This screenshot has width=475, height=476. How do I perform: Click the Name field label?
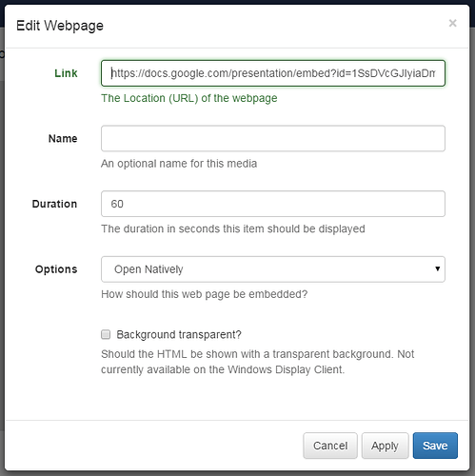tap(63, 139)
